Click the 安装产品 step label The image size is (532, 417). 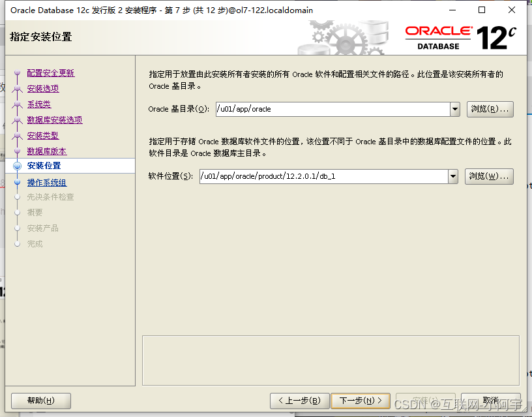coord(43,228)
